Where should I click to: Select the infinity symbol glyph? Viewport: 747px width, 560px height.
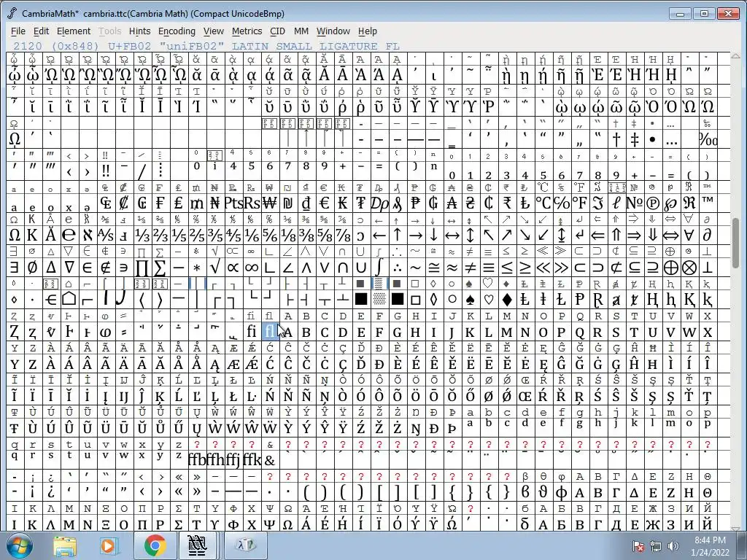click(252, 267)
